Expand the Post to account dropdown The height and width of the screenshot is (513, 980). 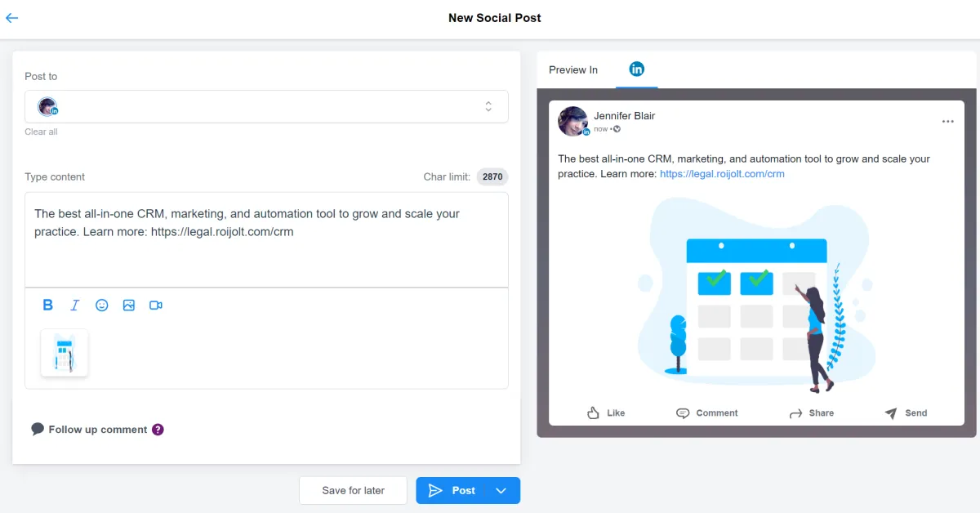[488, 106]
